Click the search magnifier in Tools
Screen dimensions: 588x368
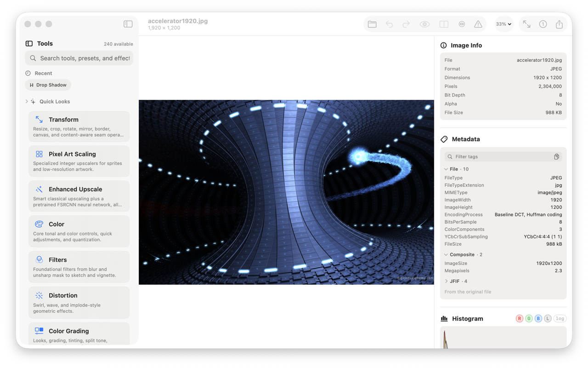point(33,58)
